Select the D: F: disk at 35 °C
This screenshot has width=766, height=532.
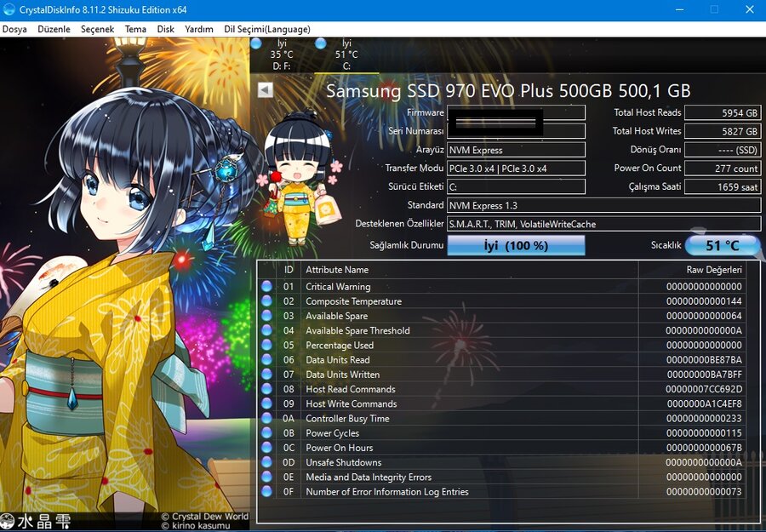click(282, 54)
